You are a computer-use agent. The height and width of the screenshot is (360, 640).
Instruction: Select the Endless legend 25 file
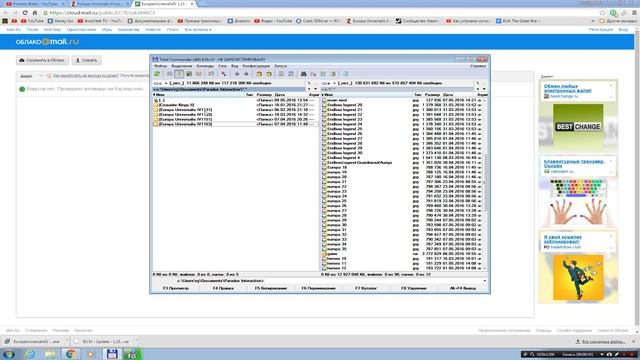(x=344, y=129)
